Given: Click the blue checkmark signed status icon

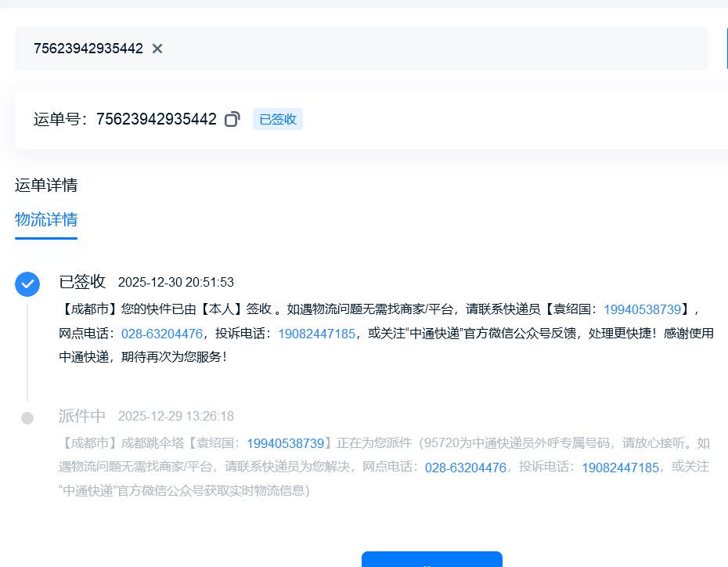Looking at the screenshot, I should pos(27,284).
